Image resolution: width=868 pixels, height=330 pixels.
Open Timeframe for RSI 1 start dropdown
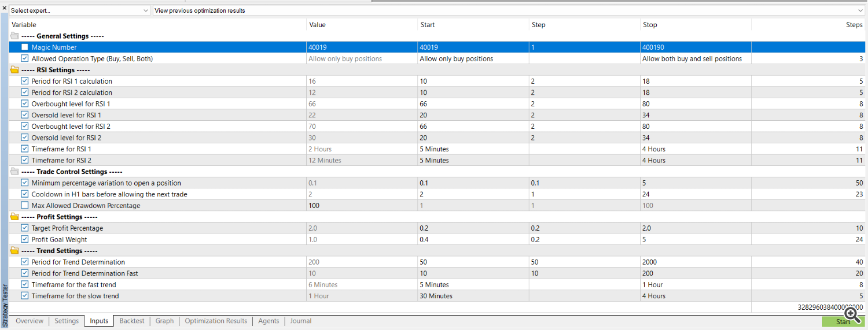(x=473, y=149)
